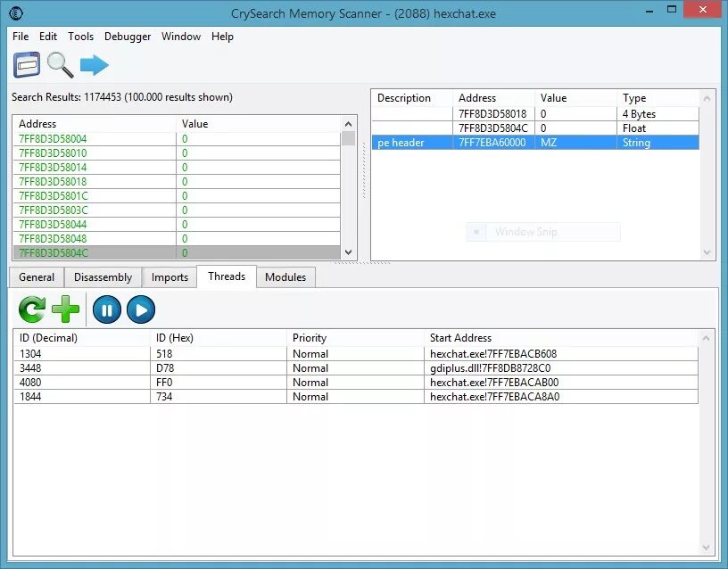The image size is (728, 569).
Task: Select search result 7FF8D3D5803C
Action: click(177, 210)
